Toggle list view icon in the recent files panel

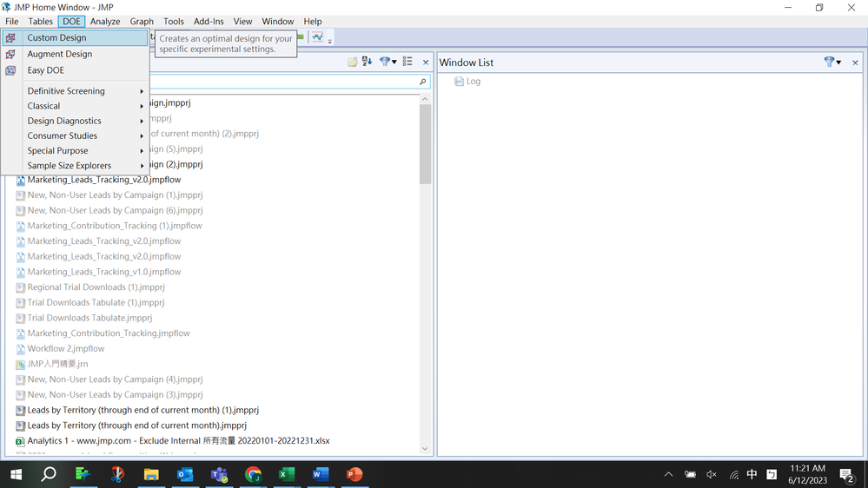point(407,62)
